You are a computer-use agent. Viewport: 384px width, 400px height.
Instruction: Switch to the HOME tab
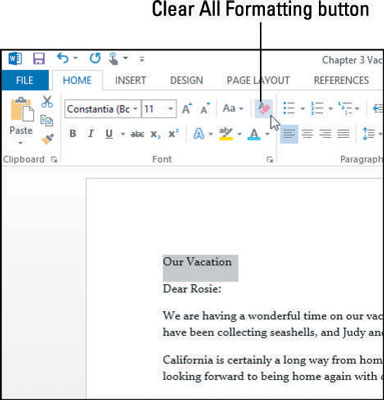(77, 80)
